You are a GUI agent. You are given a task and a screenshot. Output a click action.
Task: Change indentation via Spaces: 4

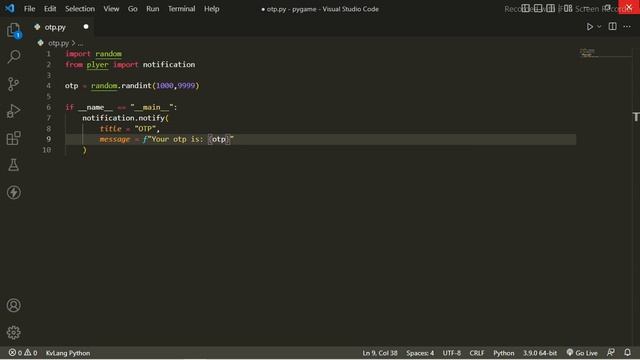(x=420, y=353)
